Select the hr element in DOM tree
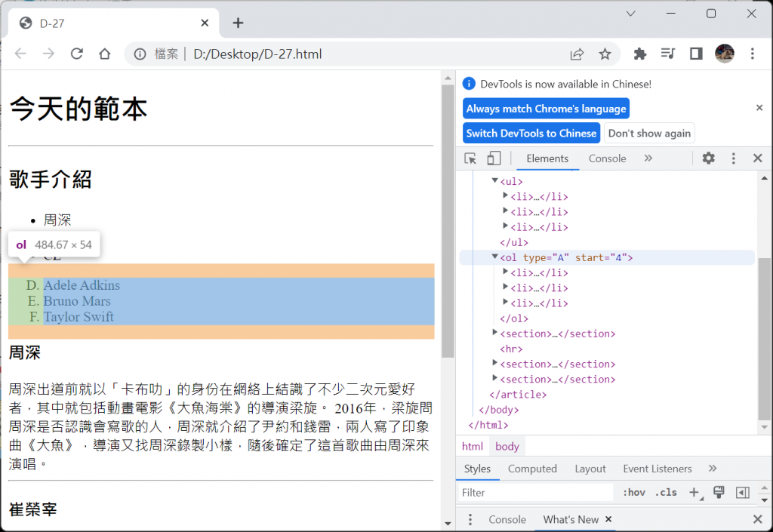Screen dimensions: 773x532 click(x=511, y=349)
